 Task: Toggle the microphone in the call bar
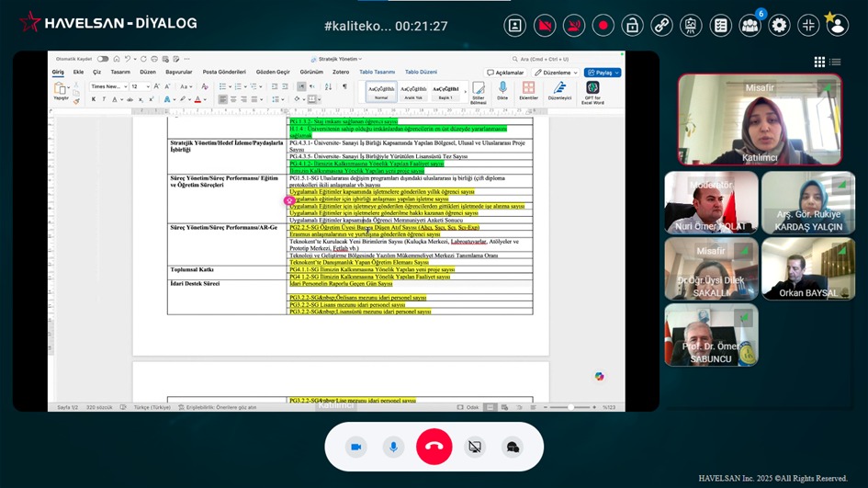[394, 447]
